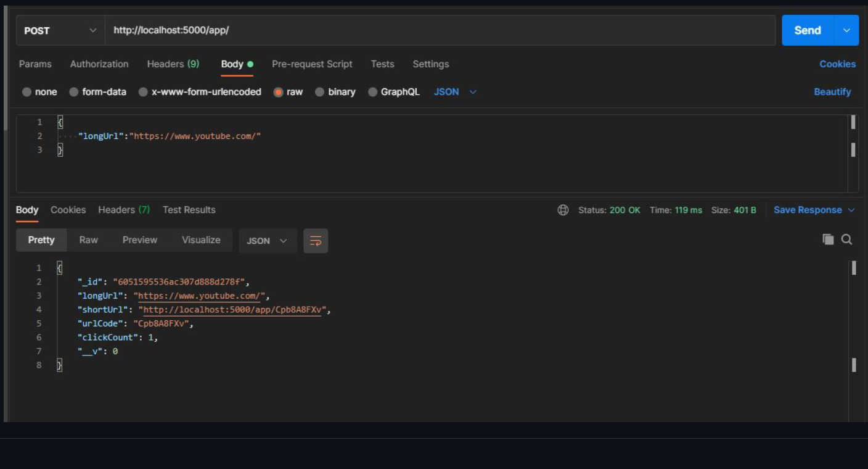868x469 pixels.
Task: Select the raw body radio button
Action: pos(278,92)
